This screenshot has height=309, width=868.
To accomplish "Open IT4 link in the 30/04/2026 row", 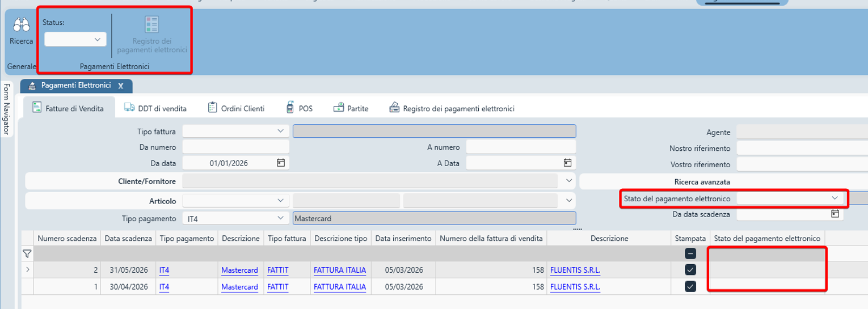I will pyautogui.click(x=165, y=287).
